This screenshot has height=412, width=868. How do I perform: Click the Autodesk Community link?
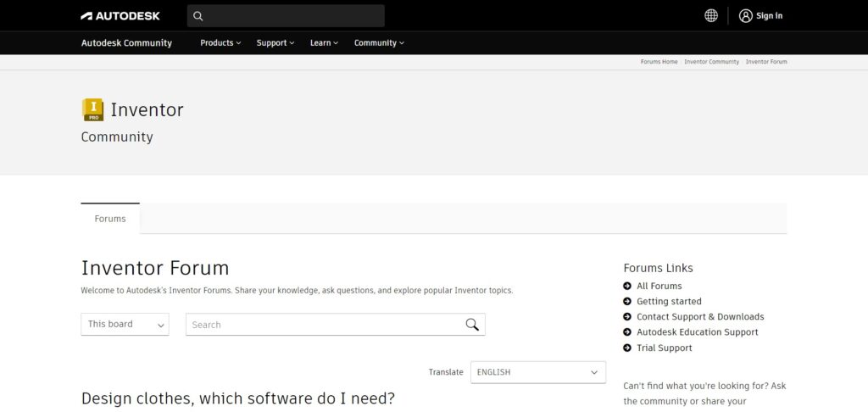126,42
